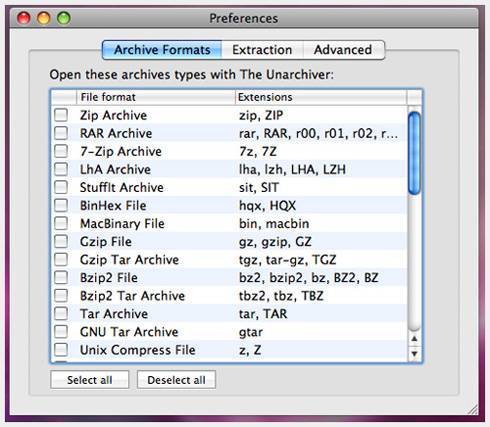Viewport: 490px width, 427px height.
Task: Click the blue vertical scrollbar thumb
Action: 414,153
